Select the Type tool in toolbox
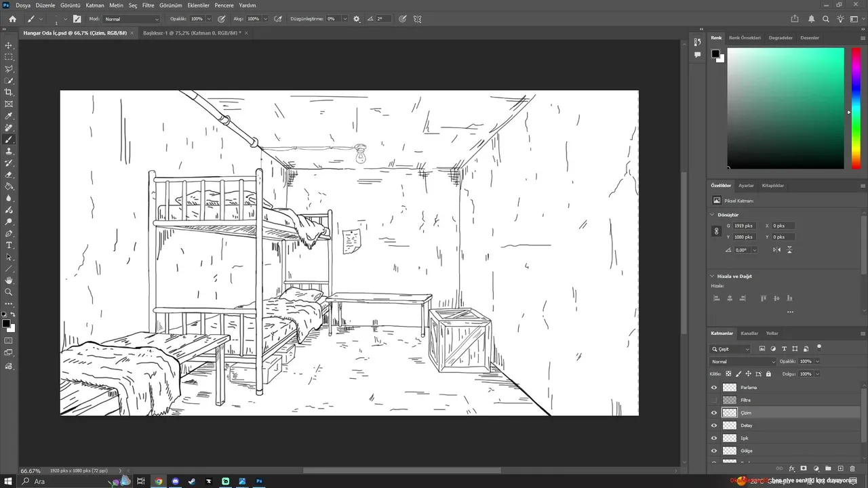Image resolution: width=868 pixels, height=488 pixels. (9, 245)
